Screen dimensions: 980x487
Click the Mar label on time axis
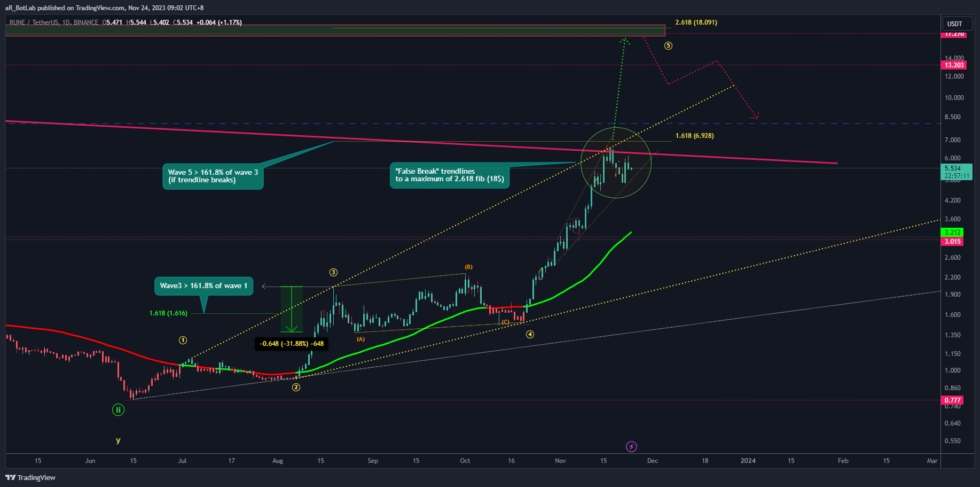click(x=932, y=461)
